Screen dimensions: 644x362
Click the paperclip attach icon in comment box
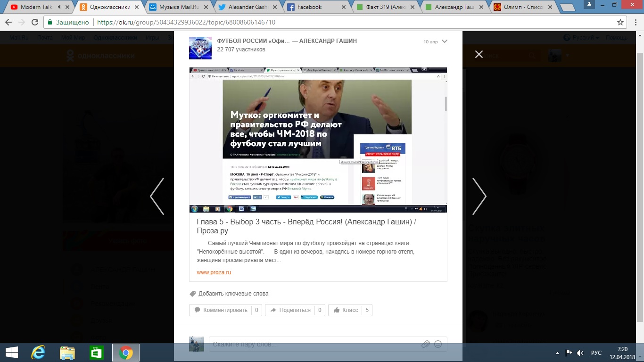(x=426, y=344)
